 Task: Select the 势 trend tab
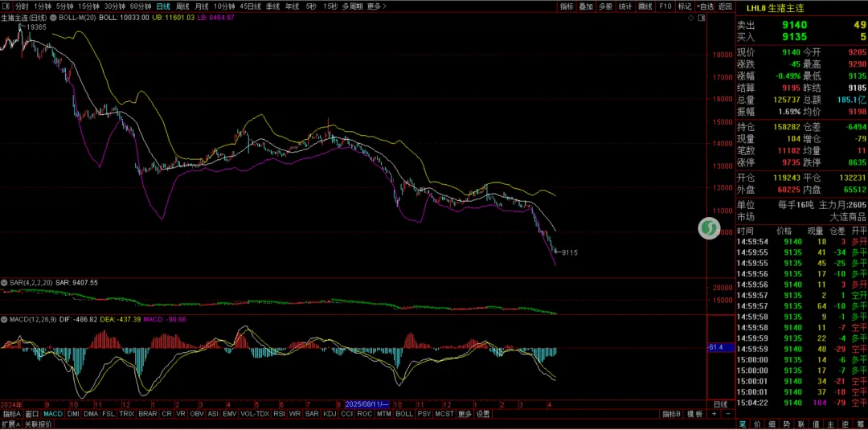[785, 424]
